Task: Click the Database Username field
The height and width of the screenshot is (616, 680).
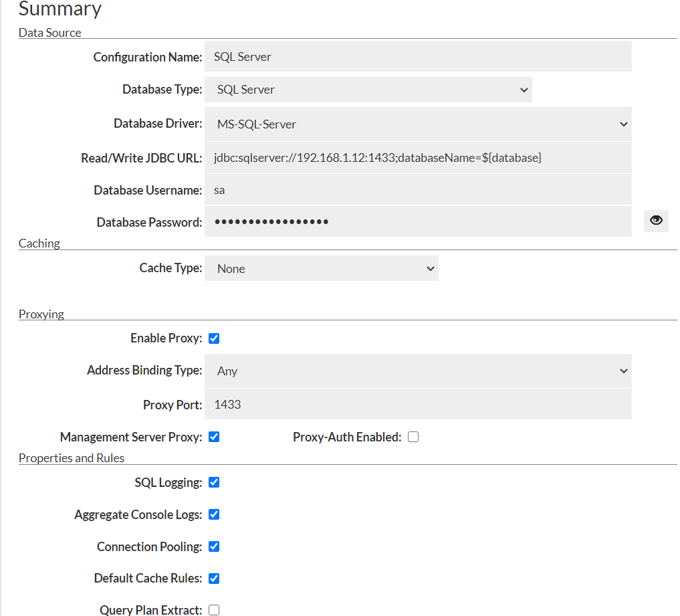Action: (418, 190)
